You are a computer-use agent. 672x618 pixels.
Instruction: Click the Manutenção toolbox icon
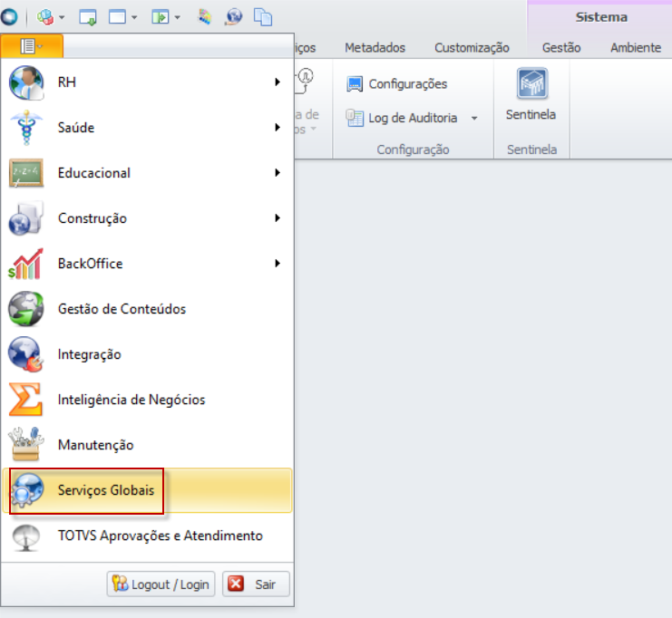click(26, 444)
